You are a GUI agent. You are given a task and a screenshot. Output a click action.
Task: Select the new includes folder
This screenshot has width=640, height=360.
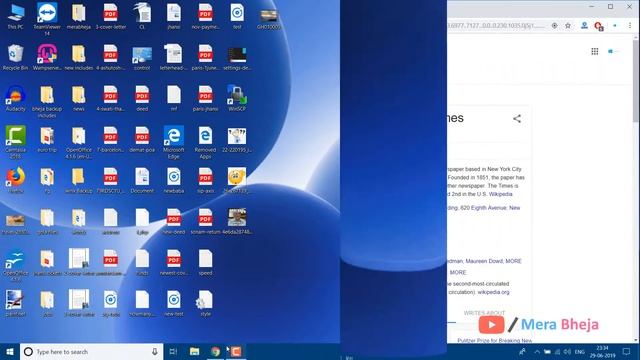click(78, 57)
